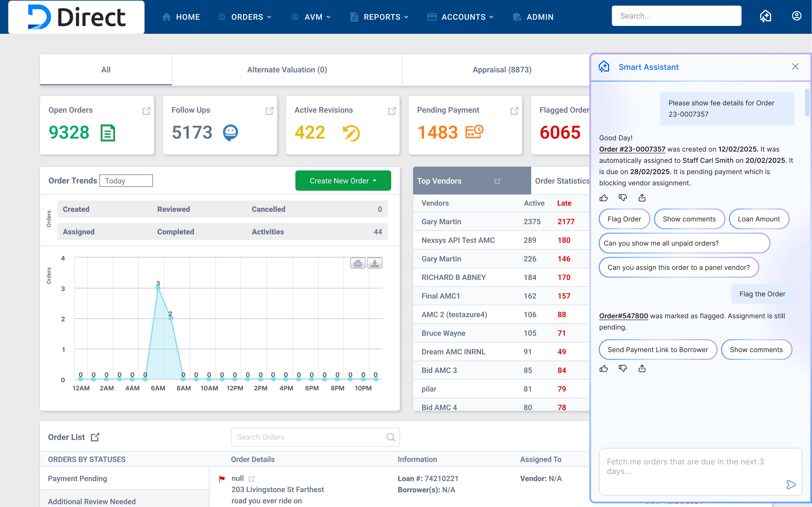Viewport: 812px width, 507px height.
Task: Thumbs down the flagged order reply
Action: click(623, 369)
